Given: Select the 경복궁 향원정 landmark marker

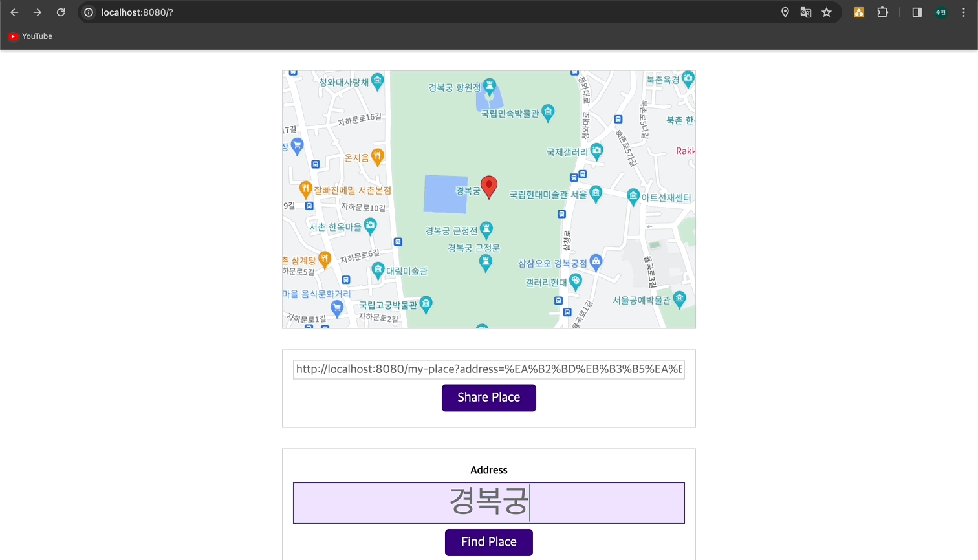Looking at the screenshot, I should point(490,86).
